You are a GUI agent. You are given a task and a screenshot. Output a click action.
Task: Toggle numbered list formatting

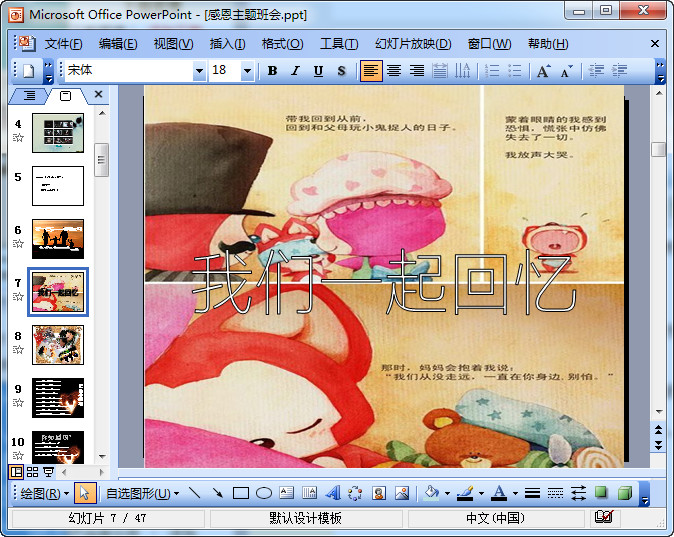(491, 71)
